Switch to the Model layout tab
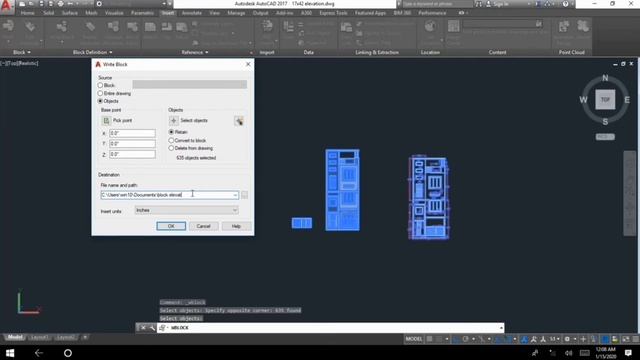This screenshot has height=360, width=640. (x=15, y=338)
